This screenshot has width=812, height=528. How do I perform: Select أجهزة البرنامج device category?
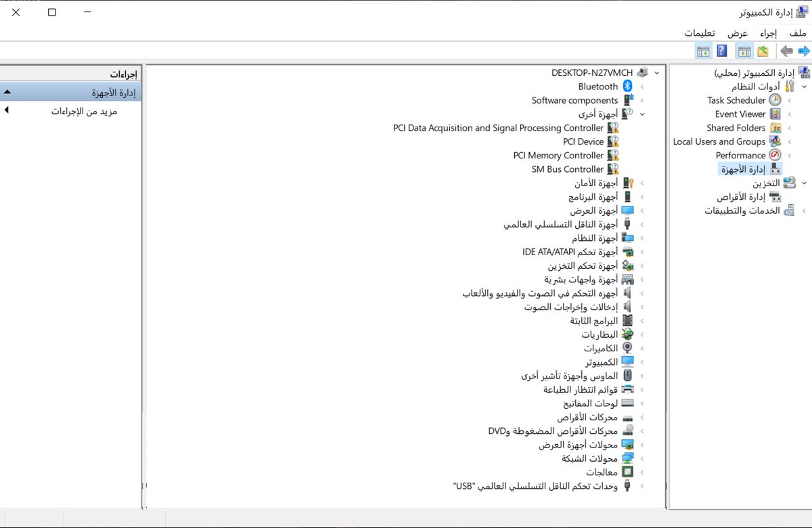click(593, 197)
